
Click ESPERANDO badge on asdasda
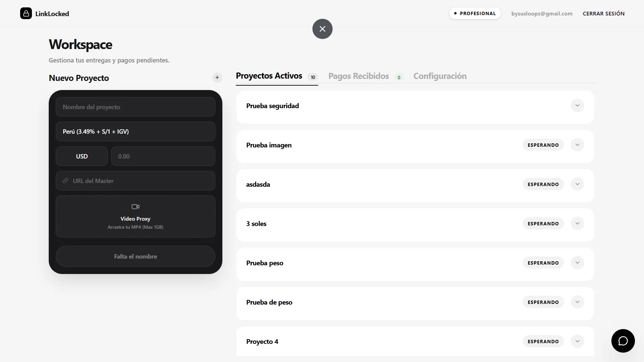click(543, 184)
